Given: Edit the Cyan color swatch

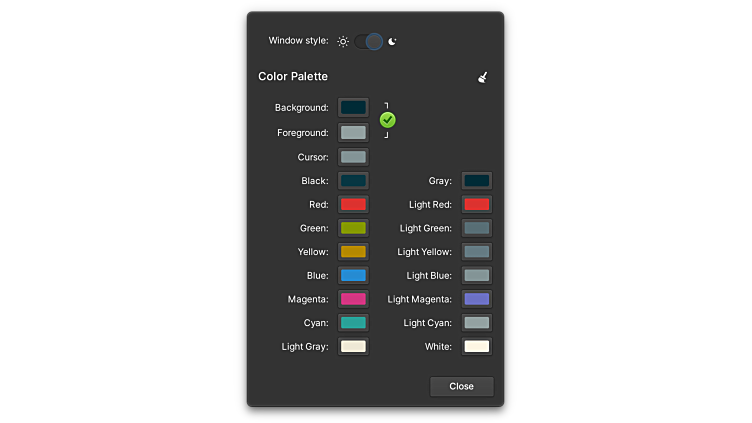Looking at the screenshot, I should pyautogui.click(x=353, y=323).
